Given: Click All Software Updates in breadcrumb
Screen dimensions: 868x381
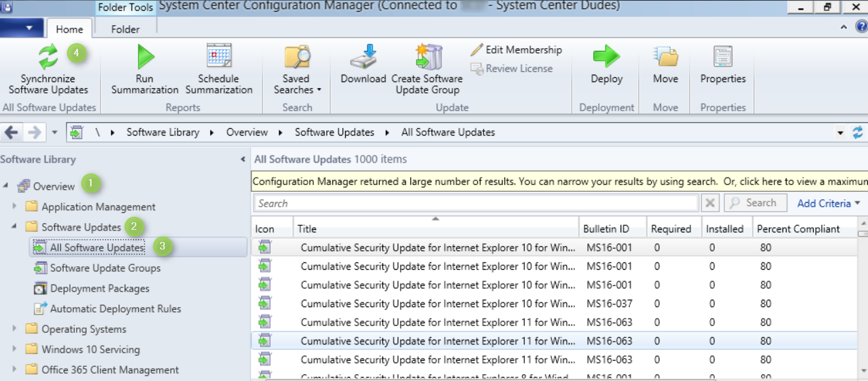Looking at the screenshot, I should coord(448,132).
